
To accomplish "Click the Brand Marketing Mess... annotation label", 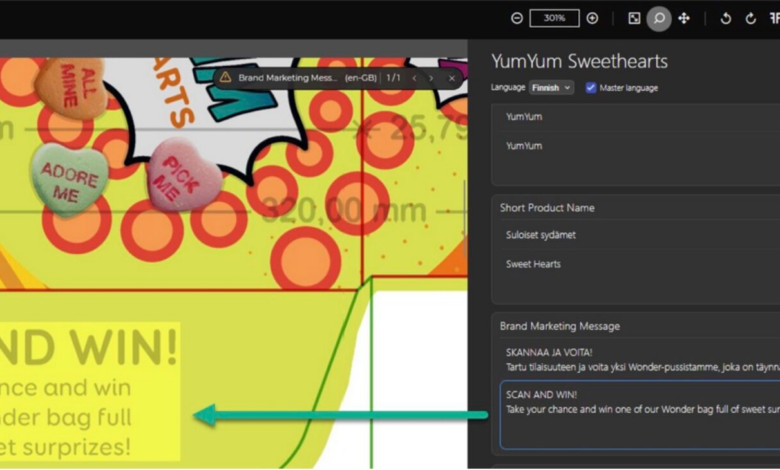I will 288,78.
